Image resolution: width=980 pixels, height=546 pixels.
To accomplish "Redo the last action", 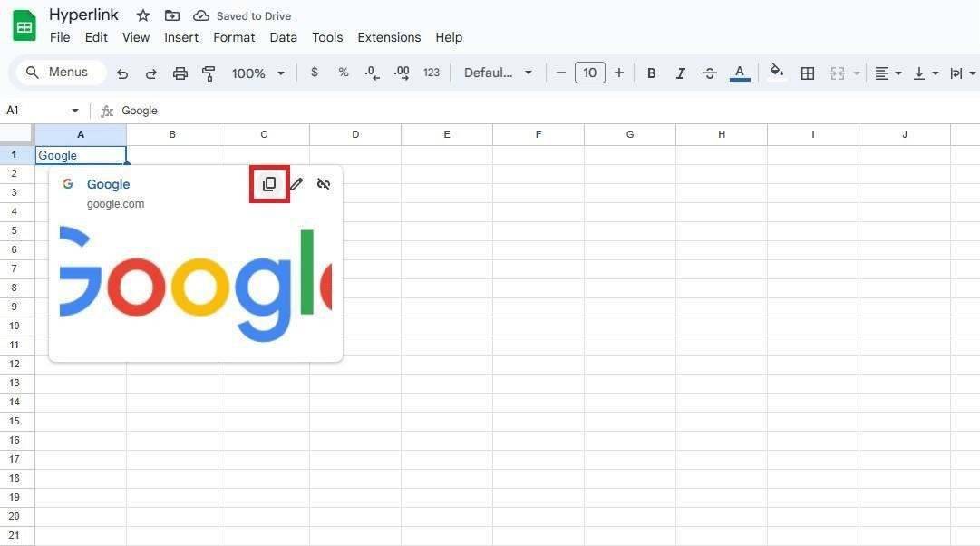I will (150, 73).
